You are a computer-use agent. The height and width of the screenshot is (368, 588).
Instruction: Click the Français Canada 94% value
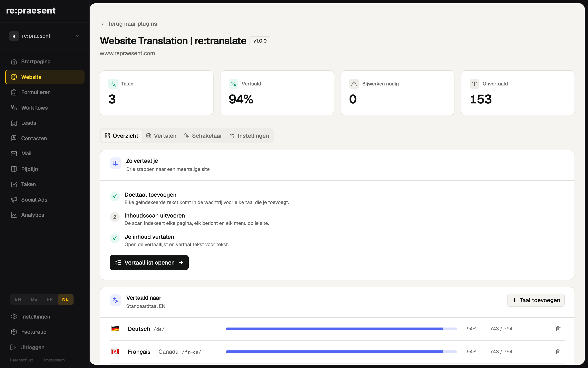click(x=471, y=352)
